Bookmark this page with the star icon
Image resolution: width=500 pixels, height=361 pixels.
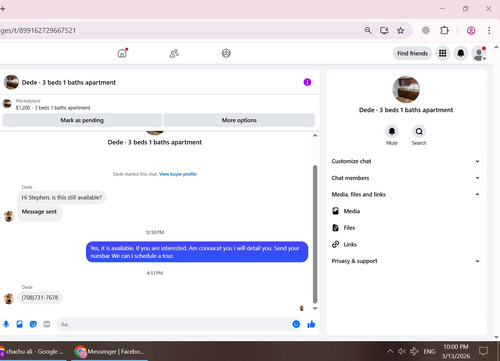tap(401, 30)
